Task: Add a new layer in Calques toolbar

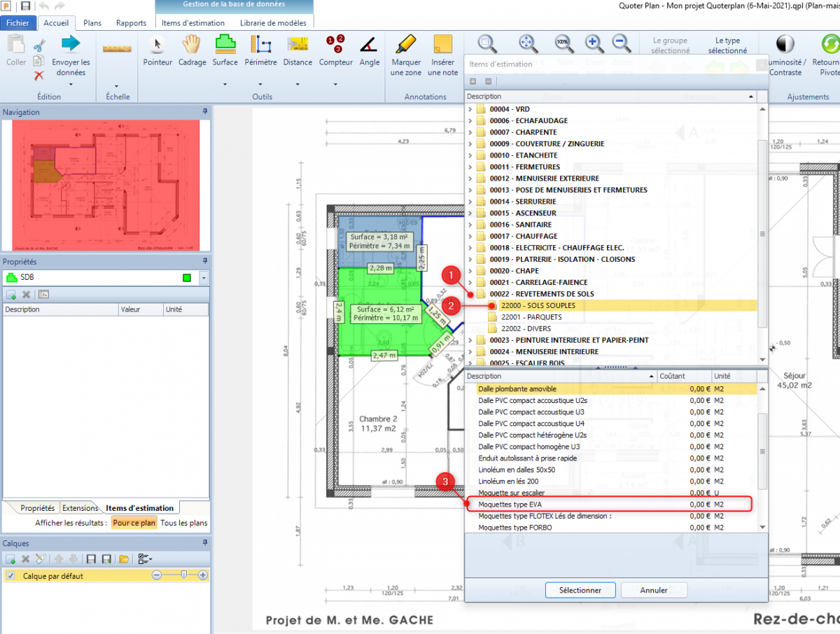Action: tap(10, 558)
